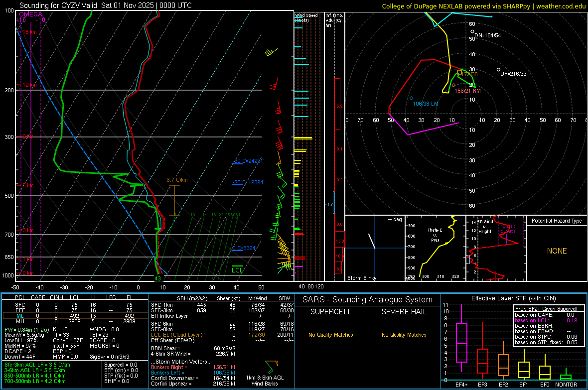
Task: Click the 6.7 C/km lapse rate label
Action: (x=177, y=180)
